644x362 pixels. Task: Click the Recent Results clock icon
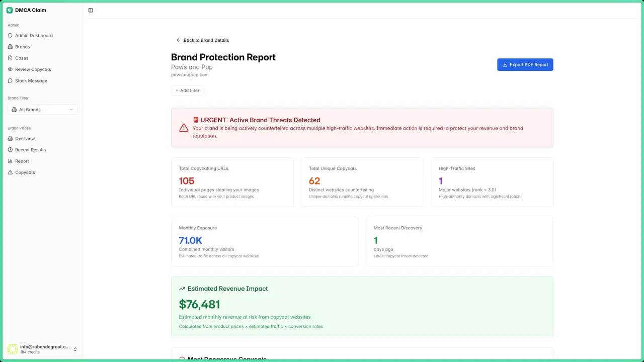[10, 150]
